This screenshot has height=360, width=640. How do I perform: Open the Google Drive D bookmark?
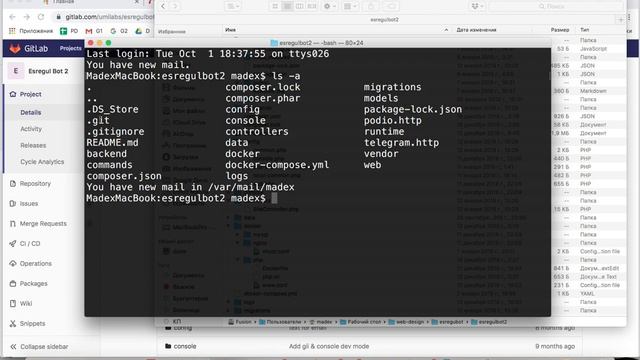(142, 31)
